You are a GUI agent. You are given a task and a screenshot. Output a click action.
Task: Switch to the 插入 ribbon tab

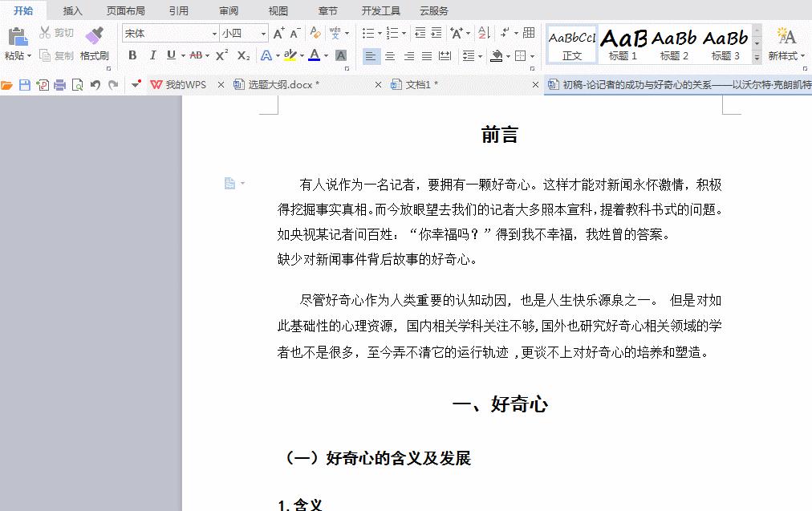[72, 10]
